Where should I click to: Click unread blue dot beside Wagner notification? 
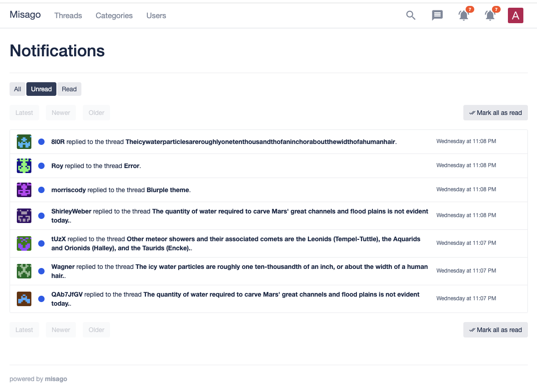tap(41, 271)
